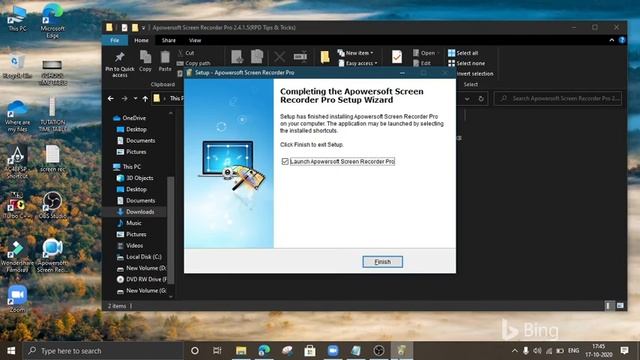Image resolution: width=640 pixels, height=360 pixels.
Task: Open the volume control in system tray
Action: point(537,351)
